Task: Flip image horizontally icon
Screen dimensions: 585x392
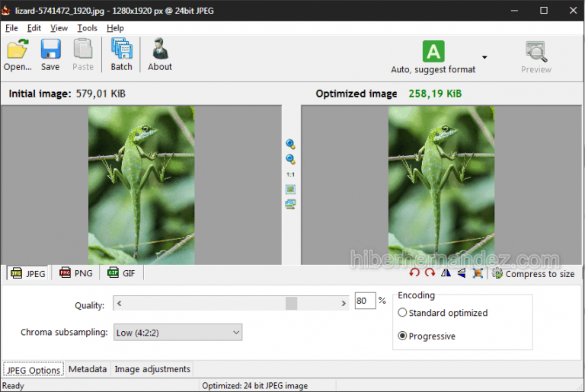Action: (x=446, y=273)
